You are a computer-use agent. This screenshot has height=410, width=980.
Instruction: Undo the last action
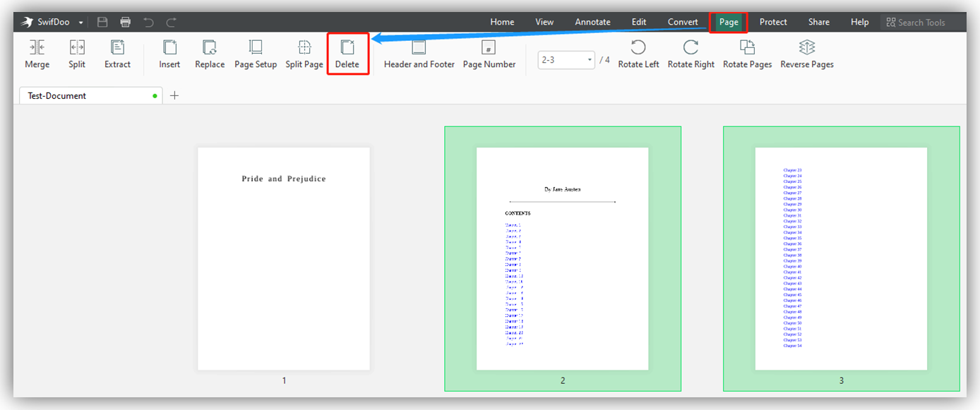[x=148, y=22]
